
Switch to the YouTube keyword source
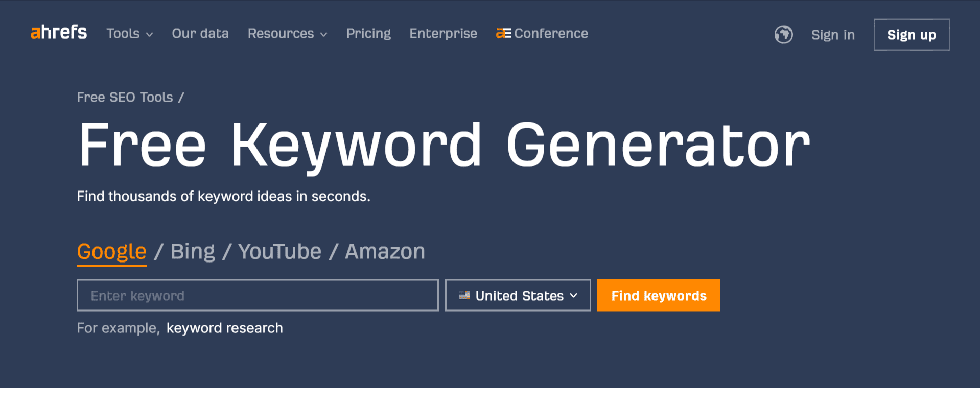tap(279, 251)
